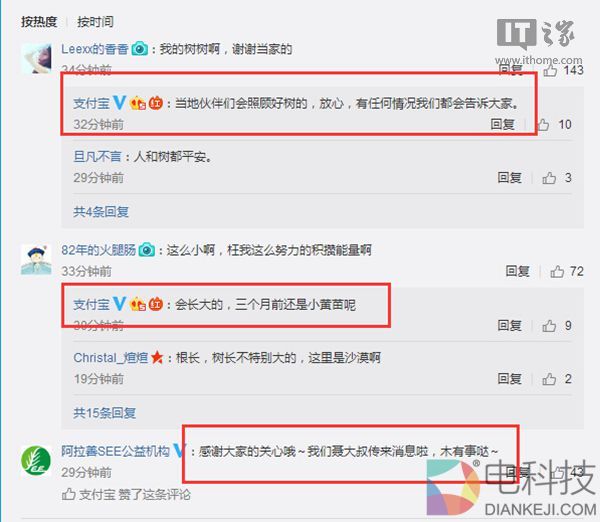Screen dimensions: 600x522
Task: Like Leexx的香香's comment with 143 likes
Action: tap(550, 70)
